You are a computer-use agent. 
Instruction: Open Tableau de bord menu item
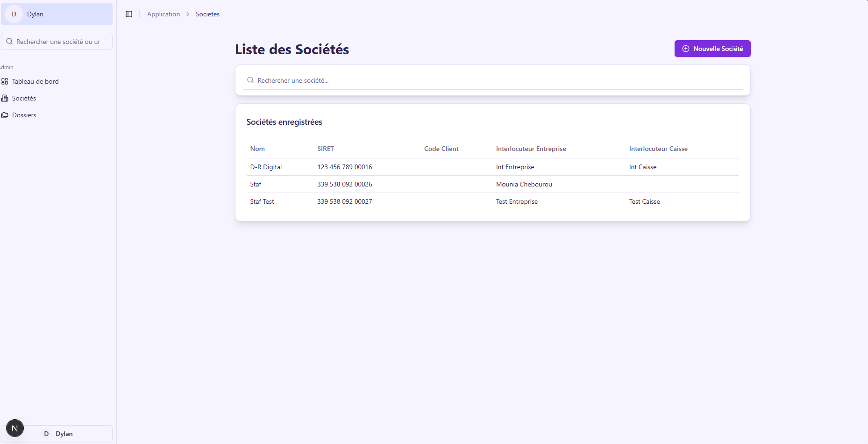click(36, 81)
